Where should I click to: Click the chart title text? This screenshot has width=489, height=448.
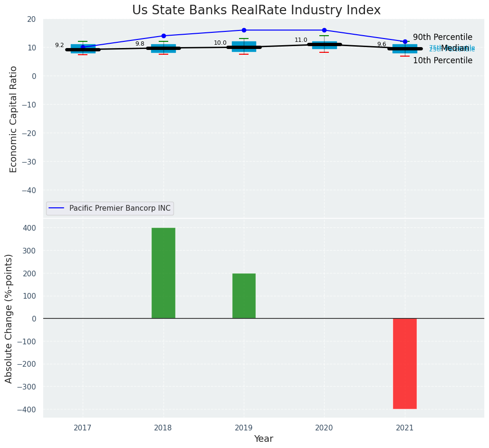click(x=256, y=10)
